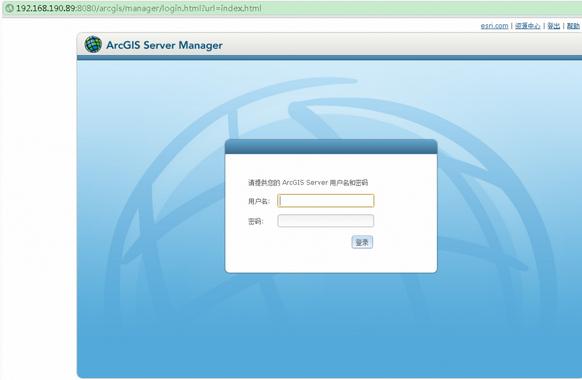The image size is (582, 380).
Task: Click the ArcGIS Server Manager title
Action: coord(164,45)
